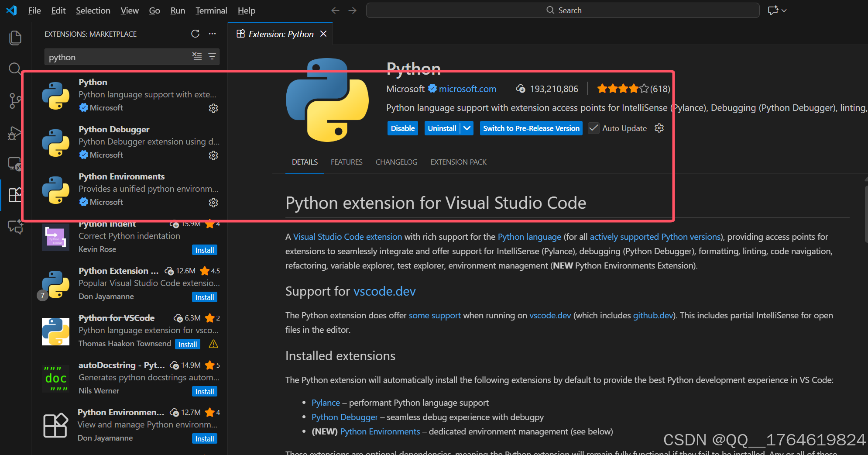
Task: Open the Visual Studio Code extension link
Action: pos(347,237)
